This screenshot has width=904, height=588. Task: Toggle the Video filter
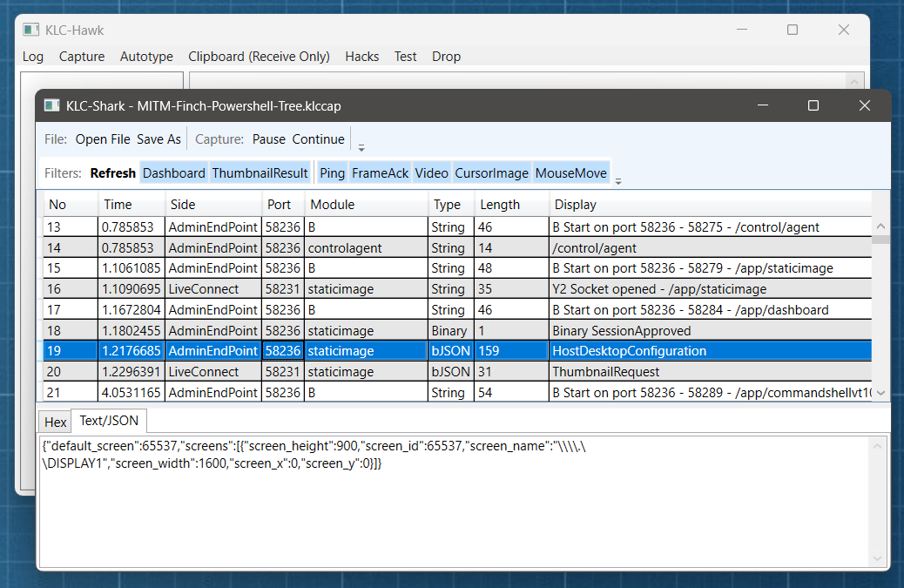pyautogui.click(x=431, y=173)
